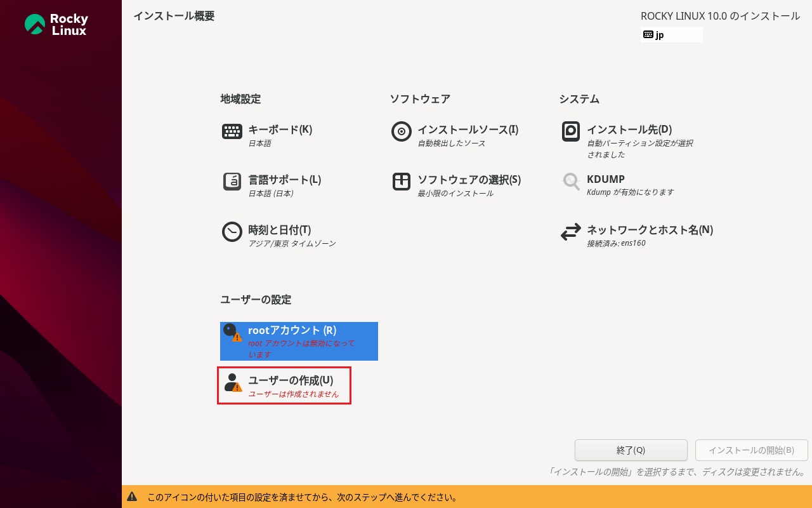812x508 pixels.
Task: Click the arrows icon for ネットワークとホスト名(N)
Action: point(571,232)
